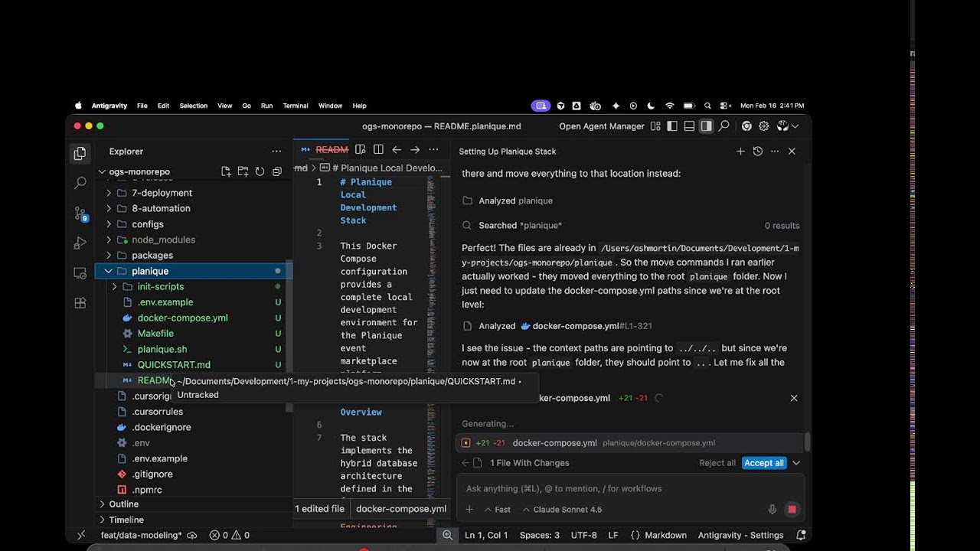Open the View menu
Screen dimensions: 980x551
(x=224, y=106)
